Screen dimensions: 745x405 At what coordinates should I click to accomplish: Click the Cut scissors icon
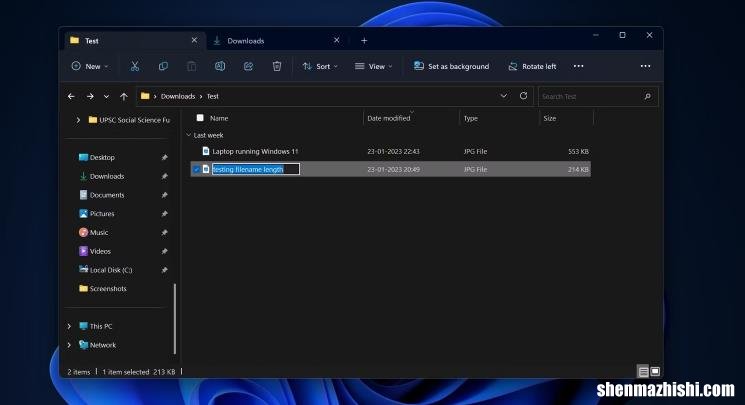[x=135, y=66]
